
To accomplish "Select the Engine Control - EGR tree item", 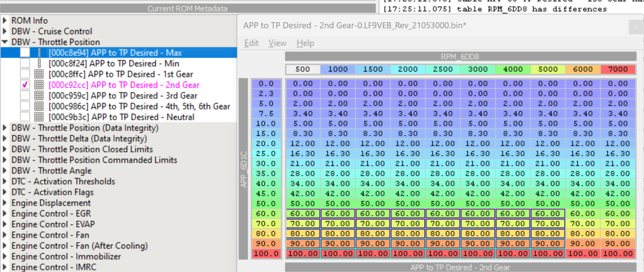I will (51, 213).
